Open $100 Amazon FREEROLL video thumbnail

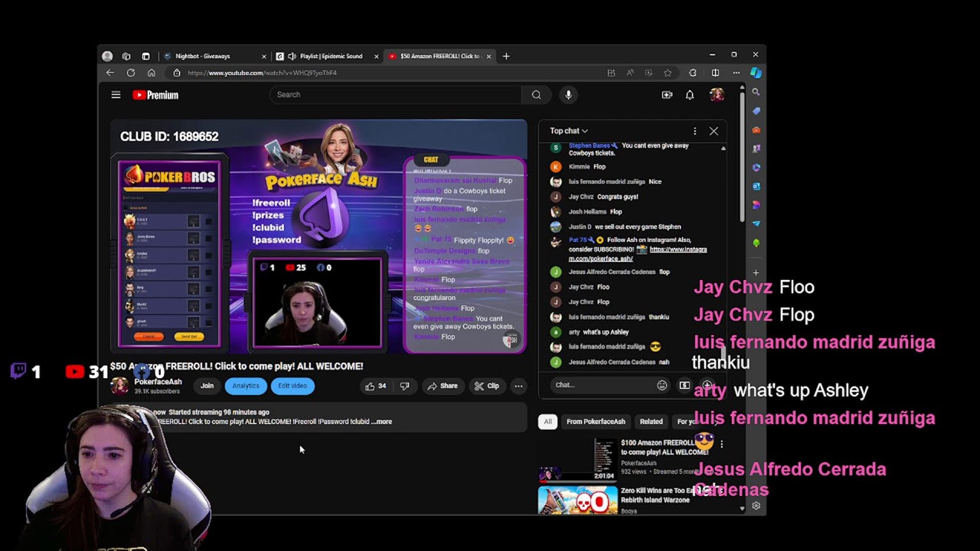pos(577,459)
